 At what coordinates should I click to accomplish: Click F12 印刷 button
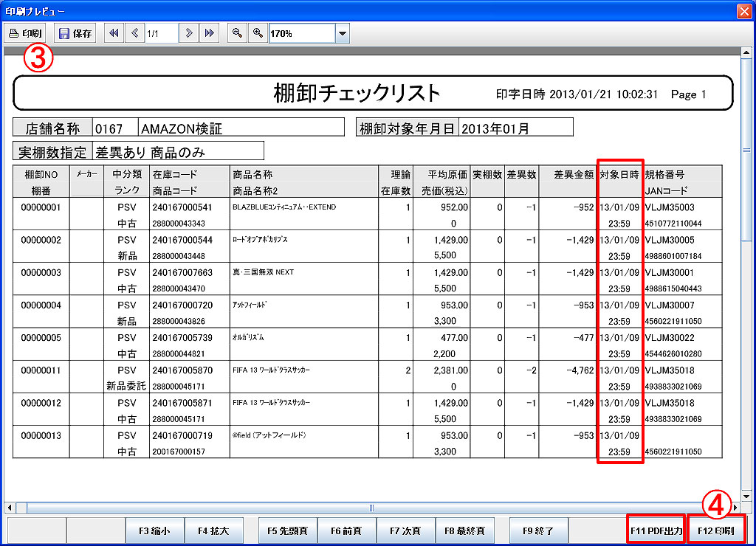pos(715,530)
